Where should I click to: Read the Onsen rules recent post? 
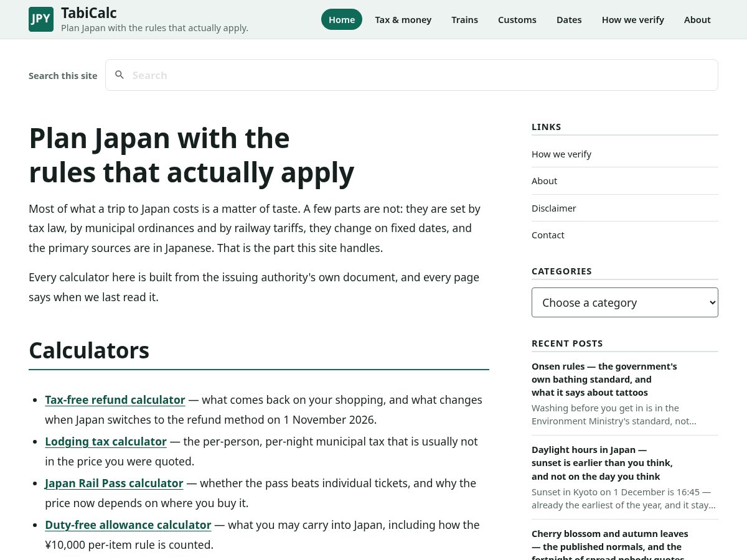[604, 379]
